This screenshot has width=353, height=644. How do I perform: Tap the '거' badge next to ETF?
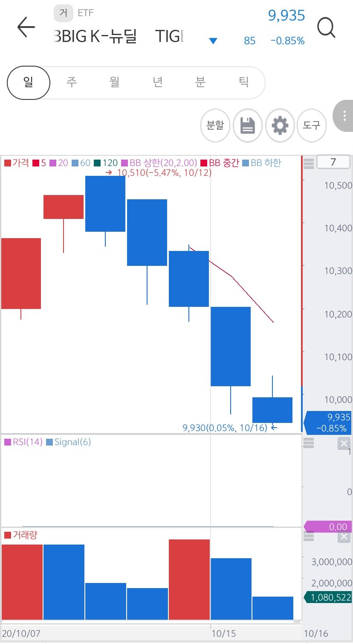[x=64, y=13]
